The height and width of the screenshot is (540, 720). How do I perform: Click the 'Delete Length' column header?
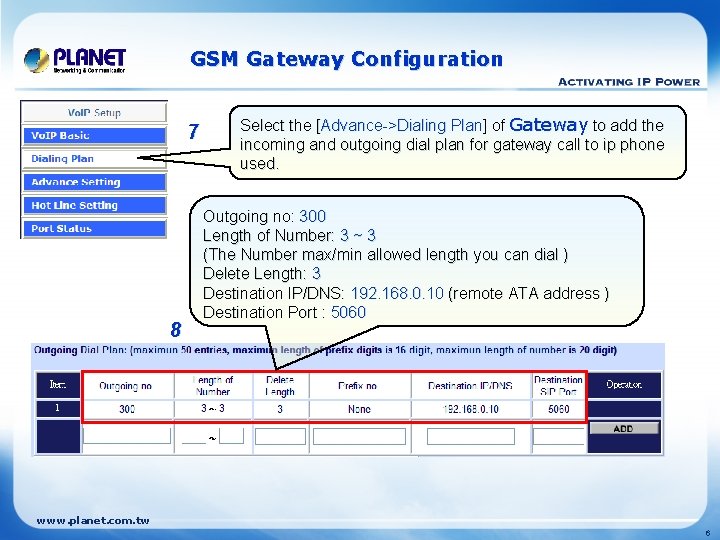click(x=280, y=386)
